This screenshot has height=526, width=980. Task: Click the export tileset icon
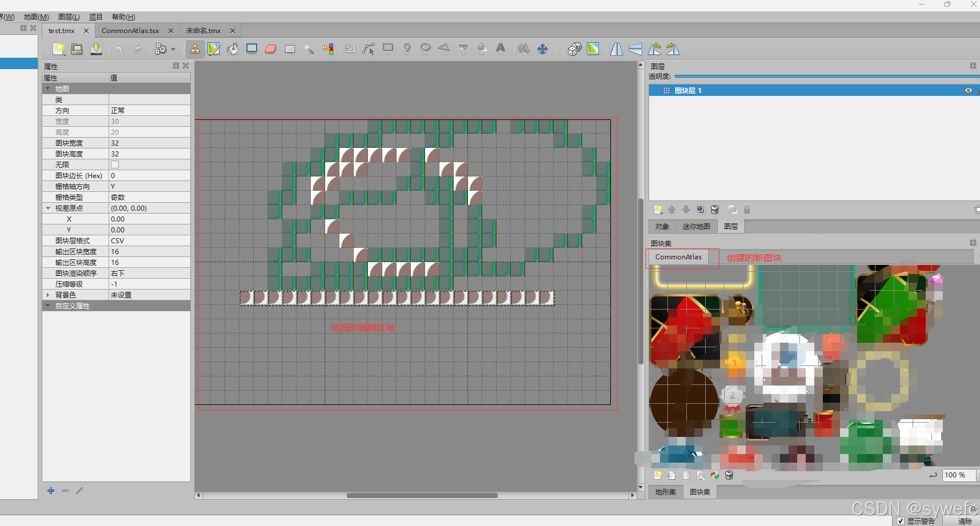[686, 475]
